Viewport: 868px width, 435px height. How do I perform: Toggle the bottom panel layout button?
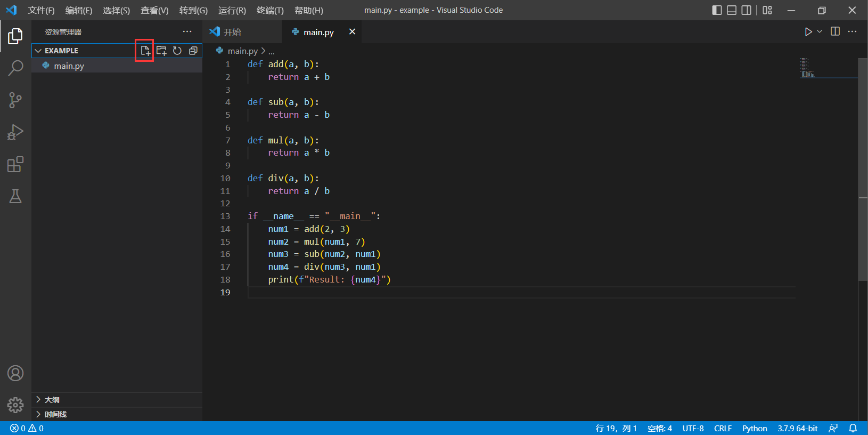point(732,10)
